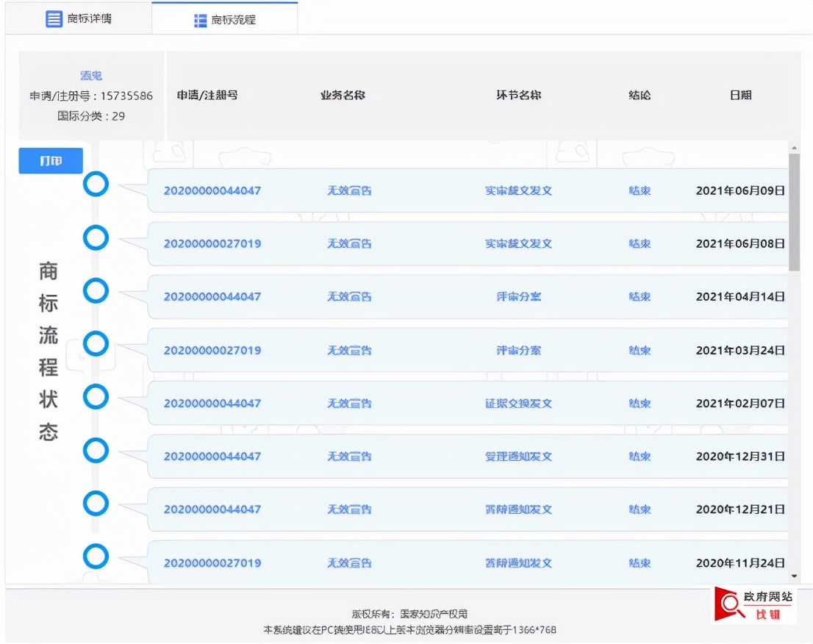Click the timeline circle for 2021年06月09日

96,184
